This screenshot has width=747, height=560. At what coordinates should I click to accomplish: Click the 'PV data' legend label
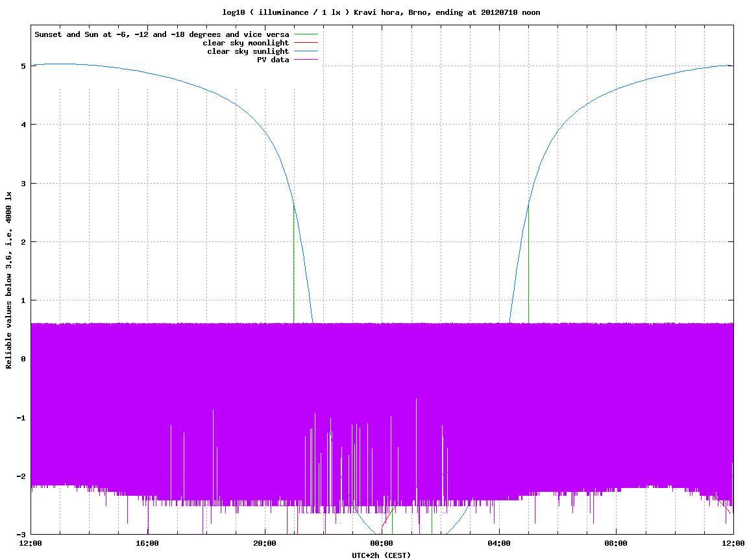[273, 60]
